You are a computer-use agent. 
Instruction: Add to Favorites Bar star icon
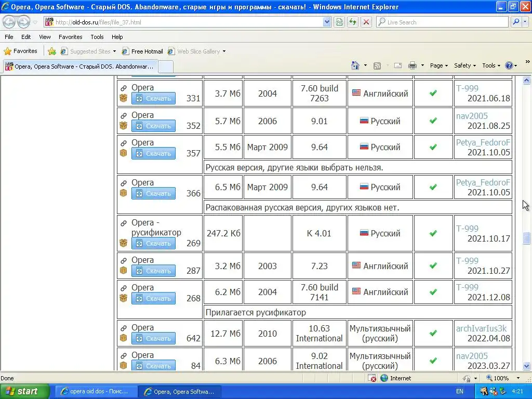coord(52,51)
